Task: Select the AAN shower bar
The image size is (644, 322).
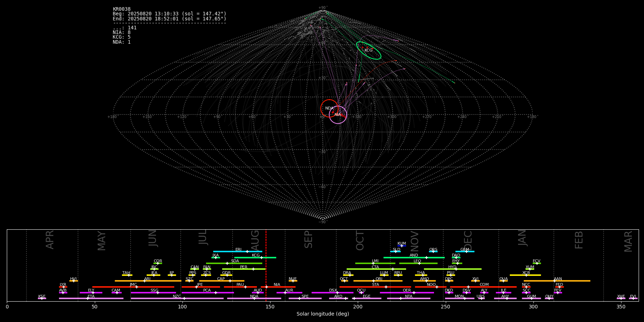Action: [557, 281]
